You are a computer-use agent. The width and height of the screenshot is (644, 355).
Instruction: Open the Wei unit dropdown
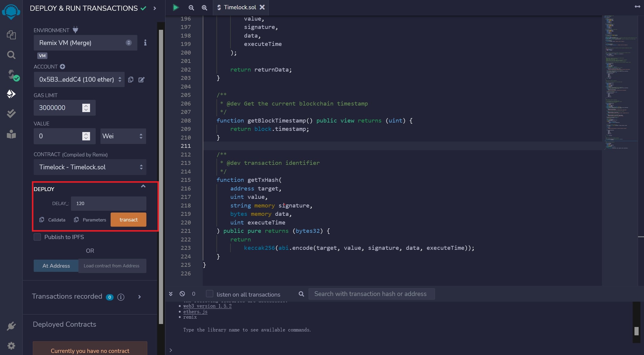pyautogui.click(x=123, y=136)
